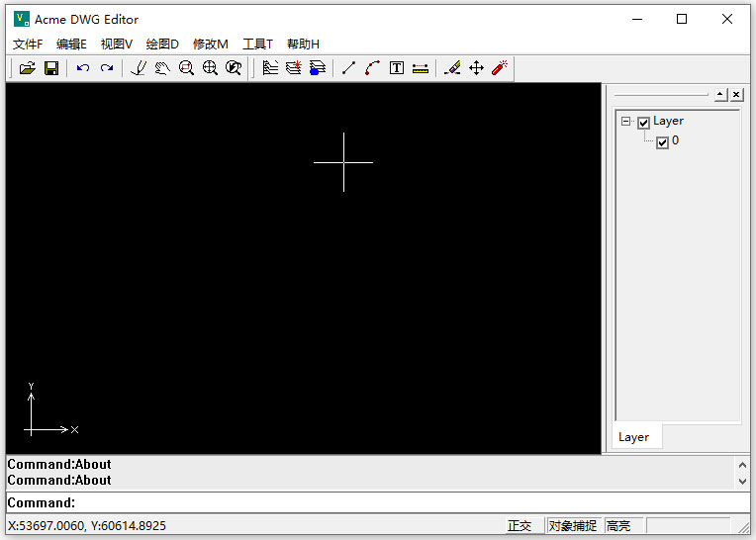
Task: Activate the pan hand tool
Action: [162, 68]
